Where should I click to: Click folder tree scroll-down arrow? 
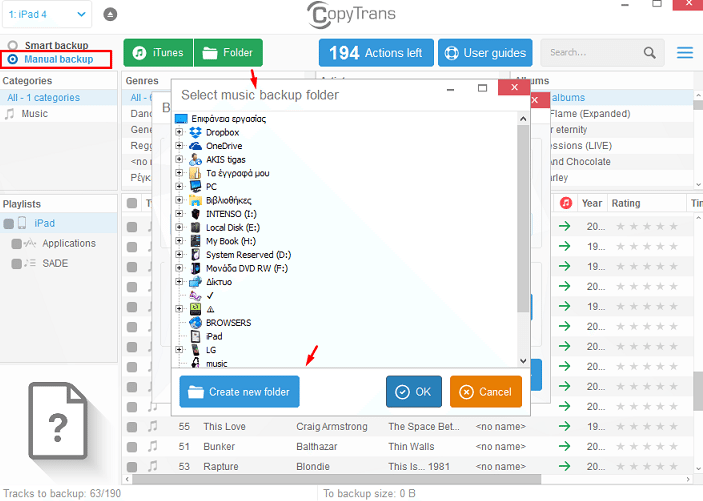point(523,360)
